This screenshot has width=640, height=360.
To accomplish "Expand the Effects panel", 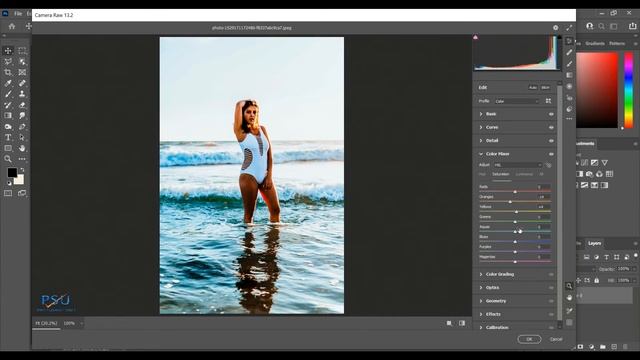I will [481, 314].
